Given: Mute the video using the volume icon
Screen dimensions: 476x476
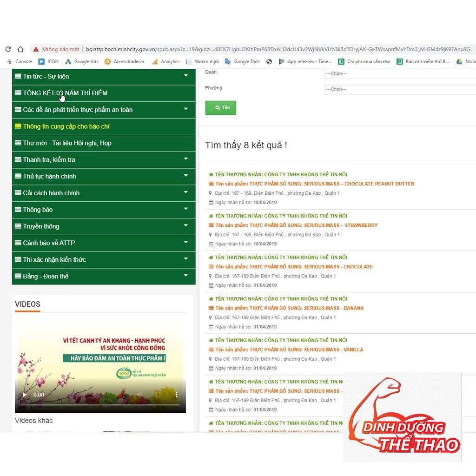Looking at the screenshot, I should click(x=139, y=395).
